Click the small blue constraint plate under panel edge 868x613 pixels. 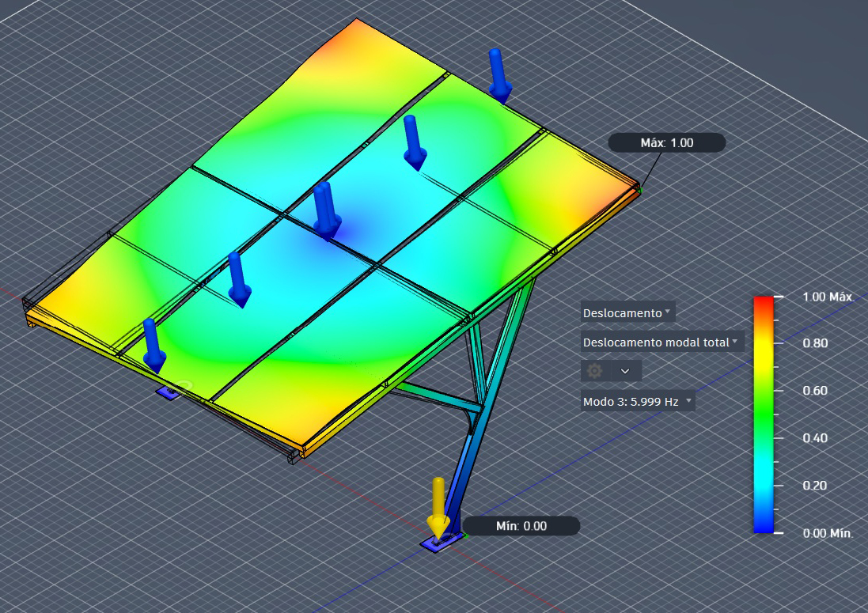[x=169, y=392]
